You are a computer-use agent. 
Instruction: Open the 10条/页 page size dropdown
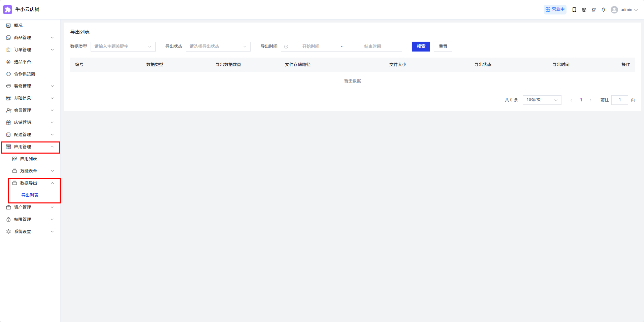pyautogui.click(x=542, y=100)
